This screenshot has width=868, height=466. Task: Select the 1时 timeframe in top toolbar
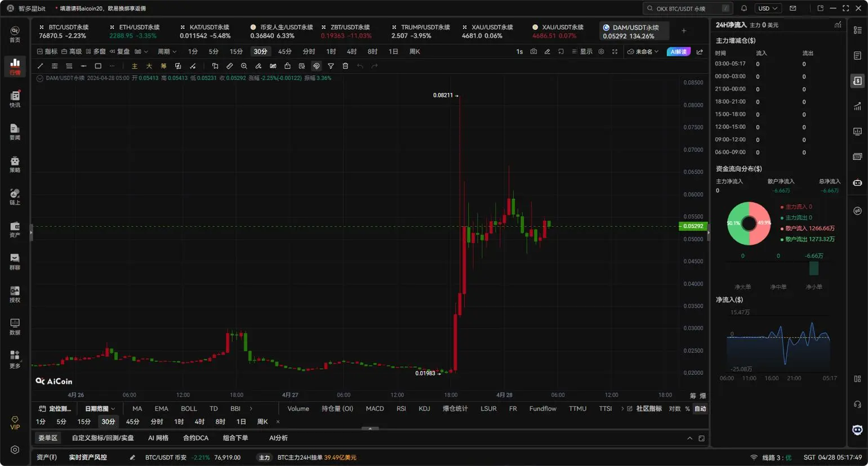(x=331, y=51)
